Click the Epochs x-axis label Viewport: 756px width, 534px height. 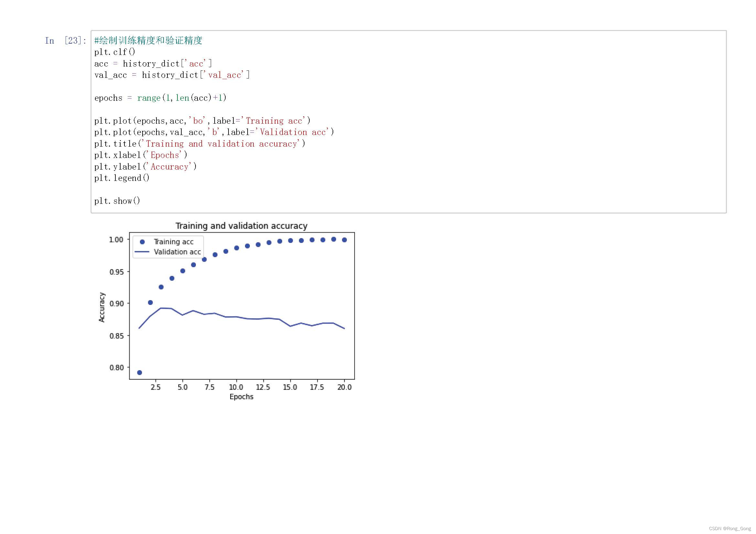(241, 396)
